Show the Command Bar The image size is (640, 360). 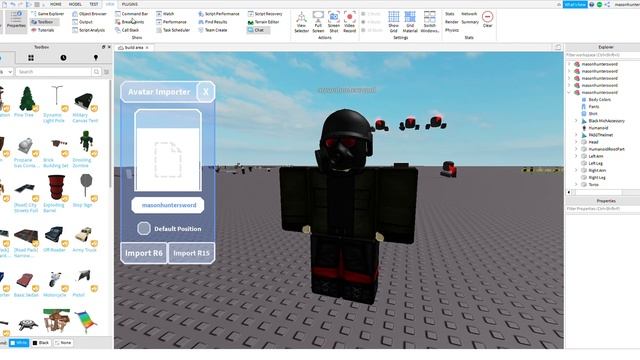[x=132, y=13]
